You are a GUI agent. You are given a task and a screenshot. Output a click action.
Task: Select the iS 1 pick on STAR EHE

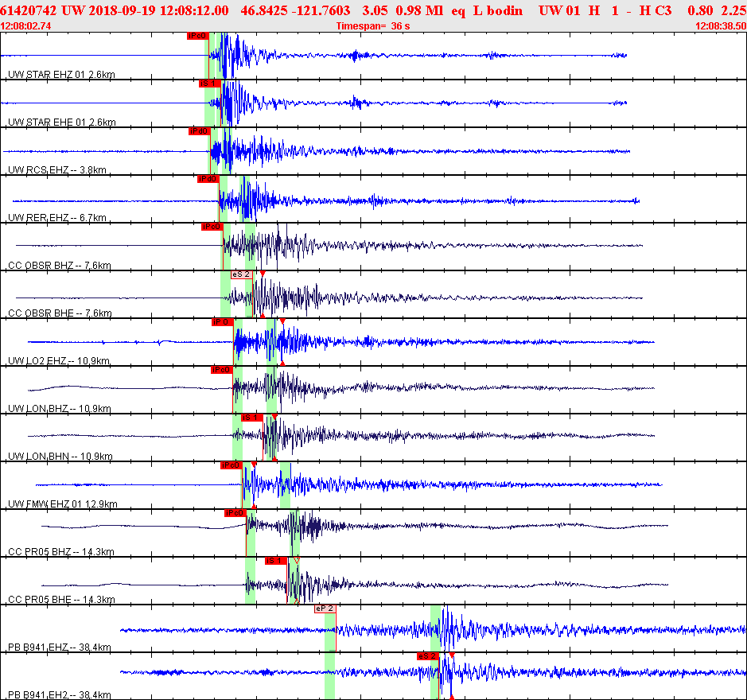[x=208, y=84]
